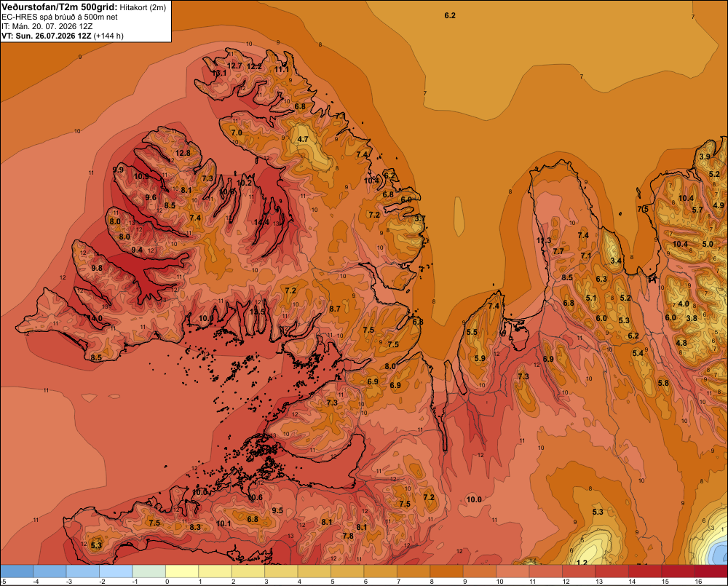Click the 7.8 temperature value
Screen dimensions: 728x586
[x=348, y=536]
